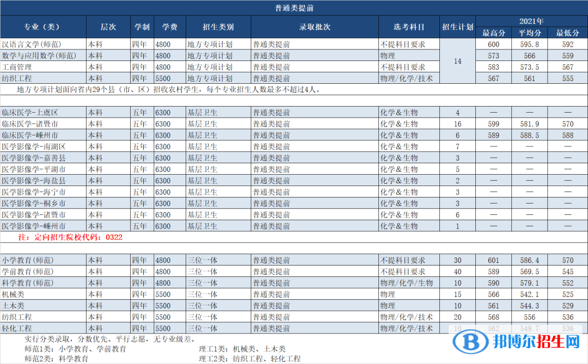Select the 选考科目 column header
Viewport: 588px width, 364px height.
pos(409,27)
